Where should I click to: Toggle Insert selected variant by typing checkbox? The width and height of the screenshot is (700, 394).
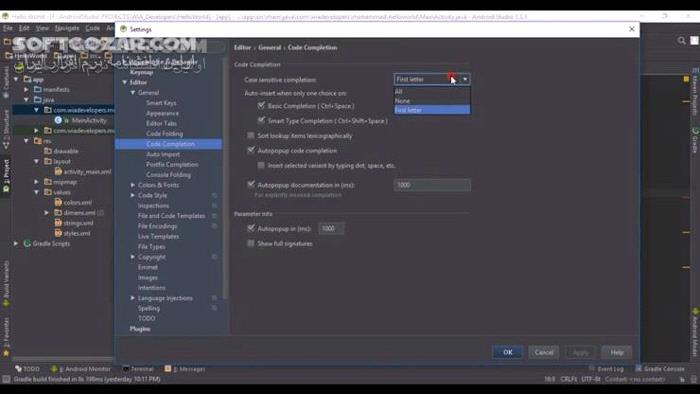(261, 166)
